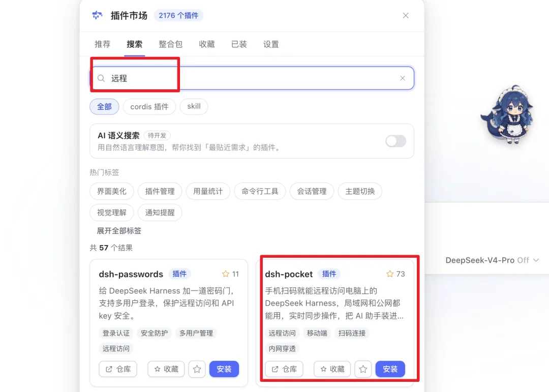Screen dimensions: 549x392
Task: Click the 共 57 个结果 count
Action: tap(111, 248)
